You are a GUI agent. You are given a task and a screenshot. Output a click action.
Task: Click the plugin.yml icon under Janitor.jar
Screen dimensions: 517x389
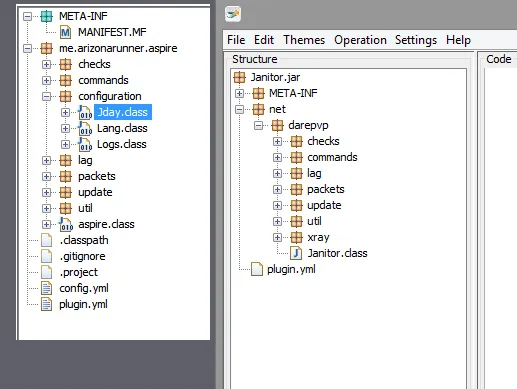point(257,269)
